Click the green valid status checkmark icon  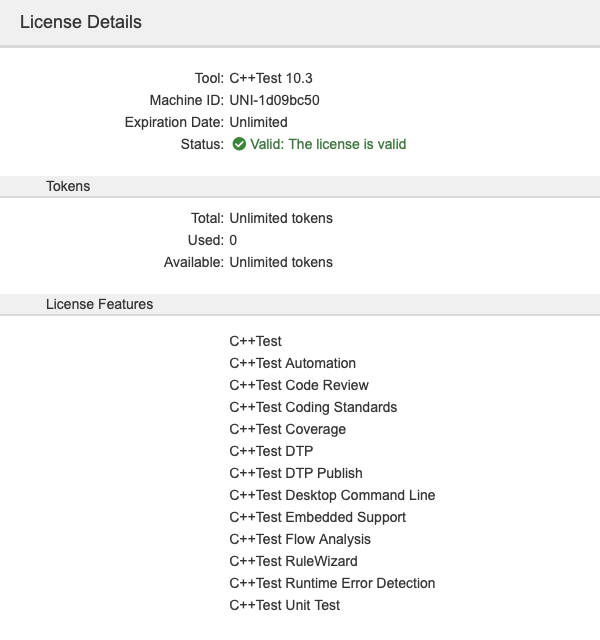pos(239,144)
